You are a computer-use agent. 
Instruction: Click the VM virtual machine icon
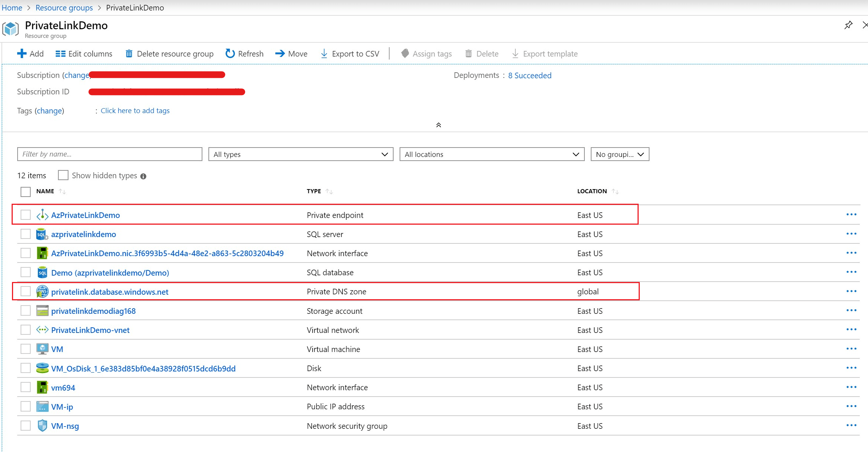click(x=42, y=349)
